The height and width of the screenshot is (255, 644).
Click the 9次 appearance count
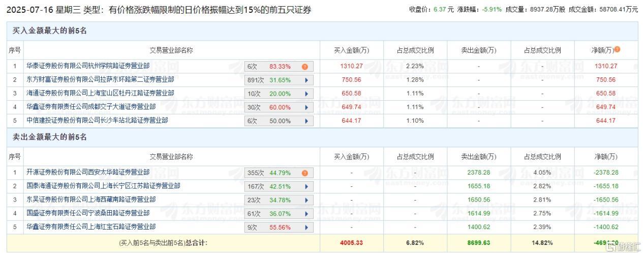point(252,228)
